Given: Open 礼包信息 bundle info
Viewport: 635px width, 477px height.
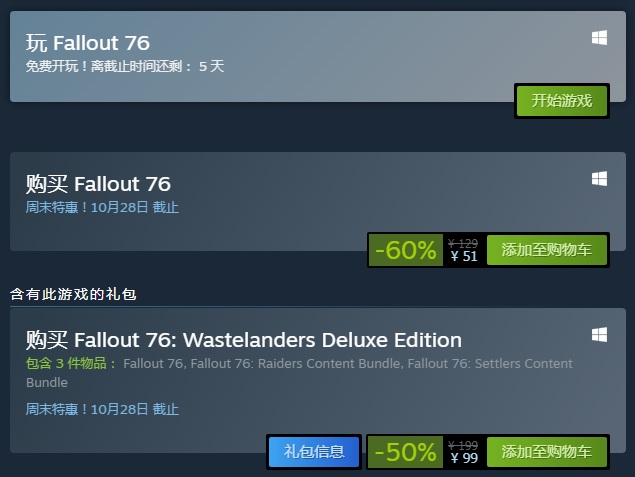Looking at the screenshot, I should tap(314, 452).
